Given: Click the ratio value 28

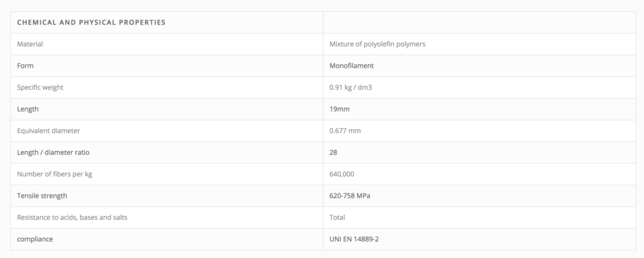Looking at the screenshot, I should pos(333,153).
